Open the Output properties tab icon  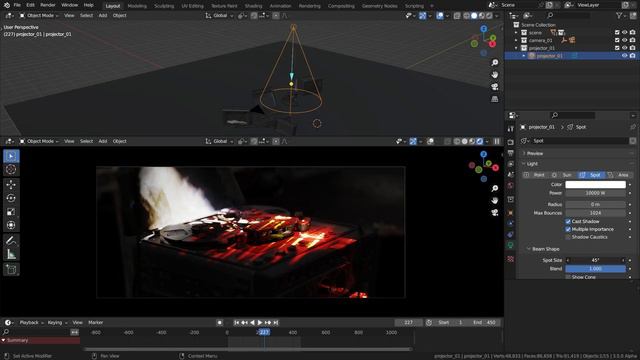click(511, 153)
